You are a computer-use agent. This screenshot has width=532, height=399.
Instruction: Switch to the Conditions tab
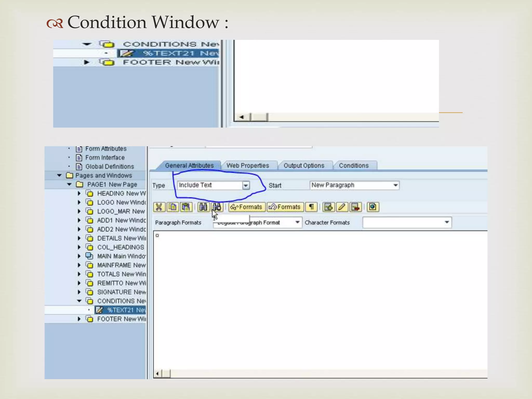coord(354,166)
